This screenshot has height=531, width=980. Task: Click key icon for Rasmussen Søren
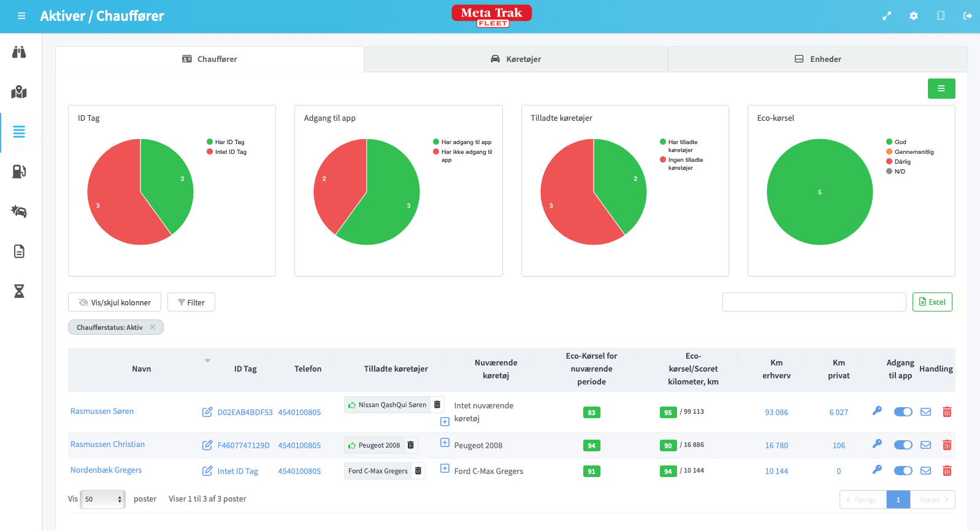click(877, 411)
